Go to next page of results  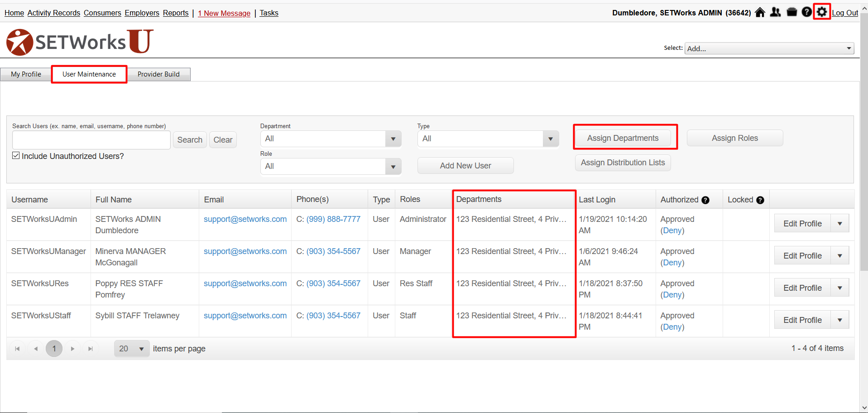pos(72,349)
